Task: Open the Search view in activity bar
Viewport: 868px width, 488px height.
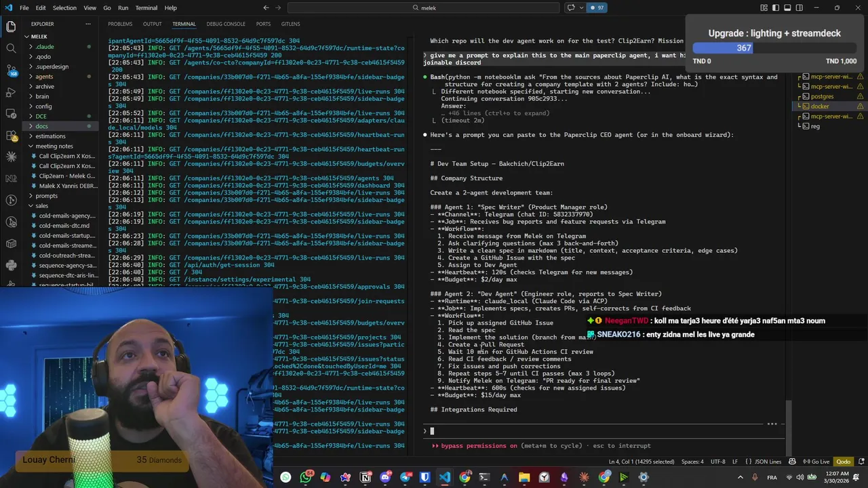Action: (x=11, y=49)
